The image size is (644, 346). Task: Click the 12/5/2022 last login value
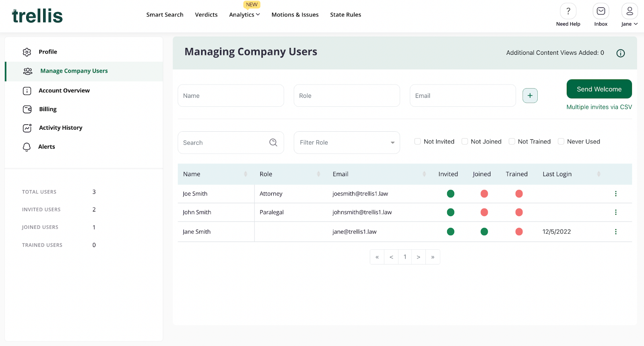click(557, 232)
